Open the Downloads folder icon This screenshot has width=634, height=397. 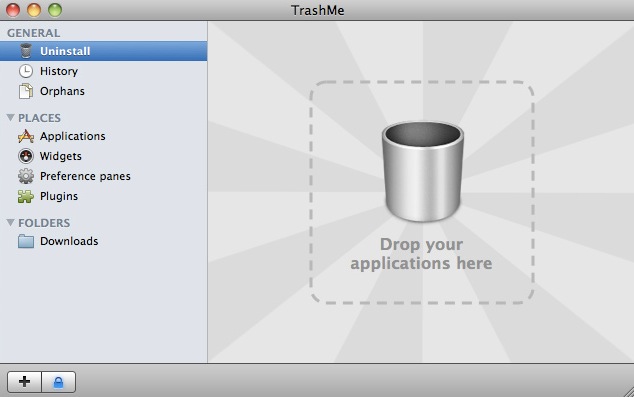pyautogui.click(x=26, y=241)
